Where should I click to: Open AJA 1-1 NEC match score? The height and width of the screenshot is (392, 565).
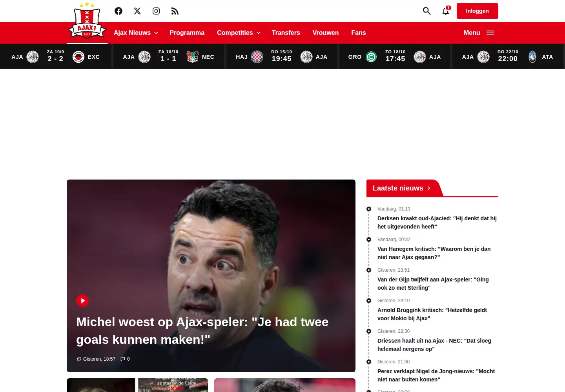168,57
